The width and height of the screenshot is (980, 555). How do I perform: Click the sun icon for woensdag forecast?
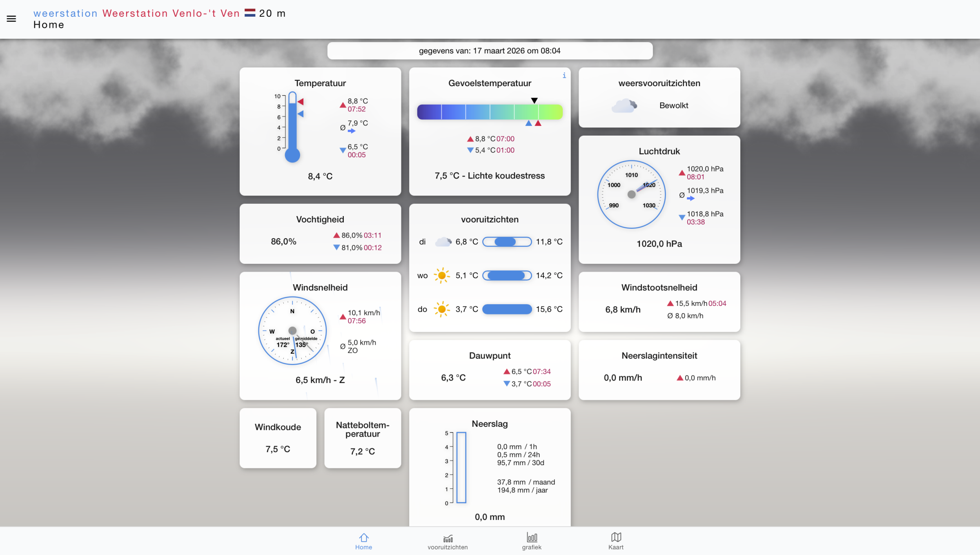[441, 276]
